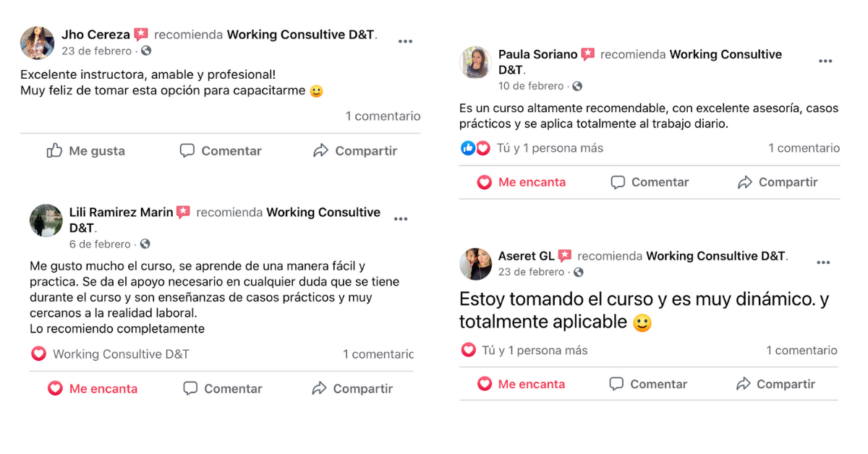The height and width of the screenshot is (454, 868).
Task: Open the 1 comentario link on Aseret GL's post
Action: point(801,351)
